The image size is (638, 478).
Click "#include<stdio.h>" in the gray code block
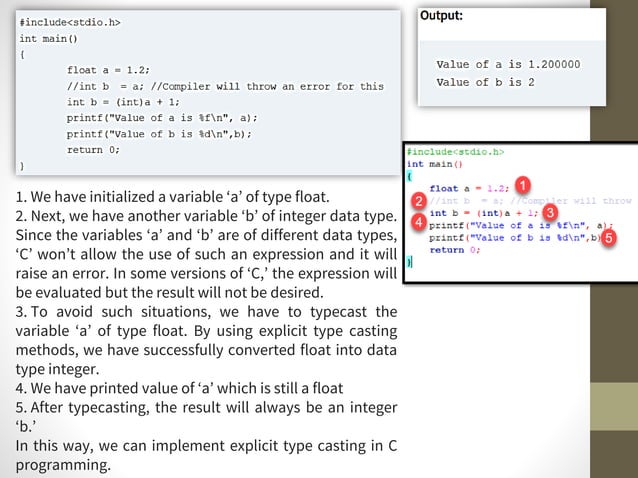pos(70,22)
